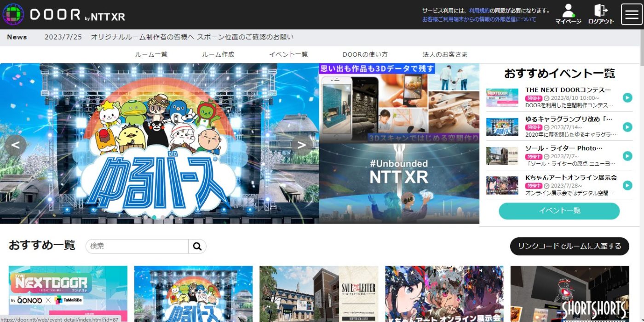644x322 pixels.
Task: Open THE NEXT DOORコンテス… event title
Action: click(569, 90)
